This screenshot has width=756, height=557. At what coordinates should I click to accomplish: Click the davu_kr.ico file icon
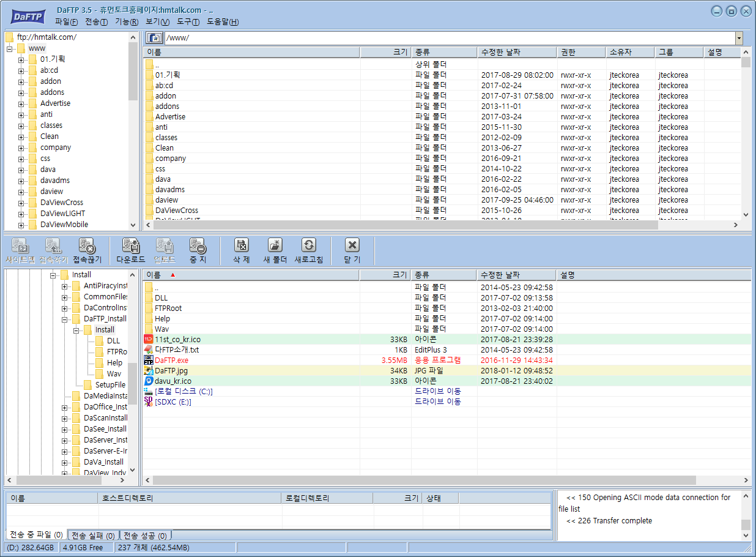coord(149,381)
